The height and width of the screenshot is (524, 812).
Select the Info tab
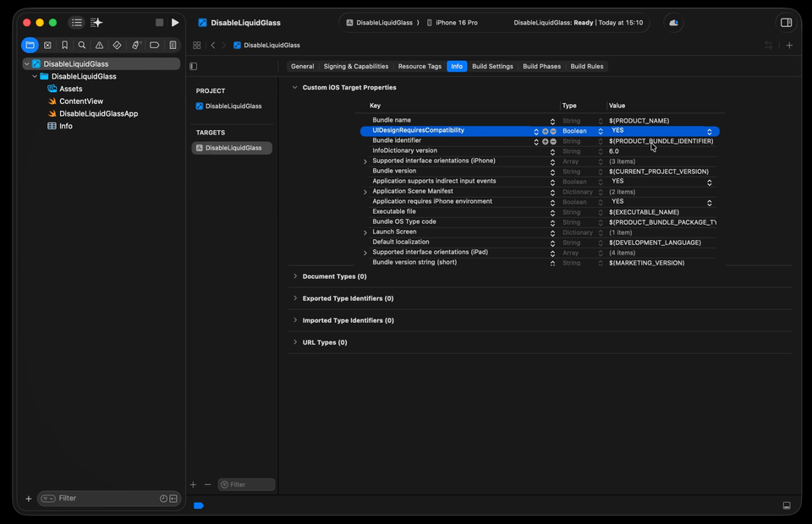click(457, 66)
